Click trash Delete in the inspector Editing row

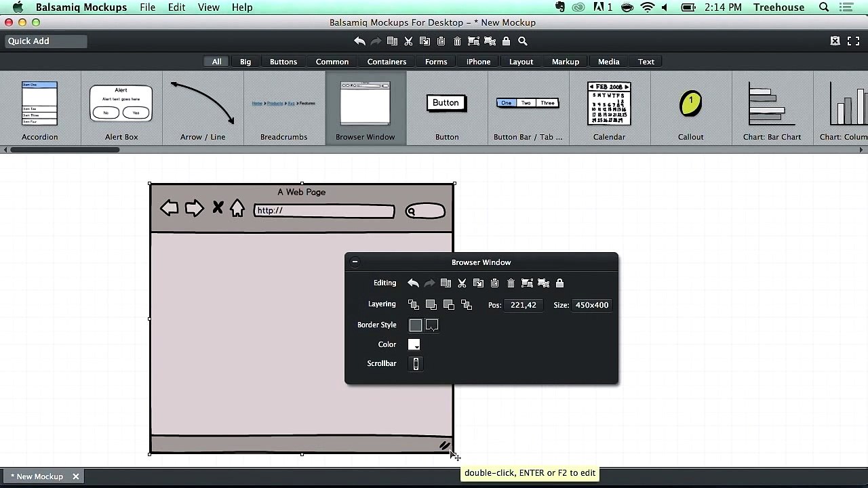(x=511, y=283)
